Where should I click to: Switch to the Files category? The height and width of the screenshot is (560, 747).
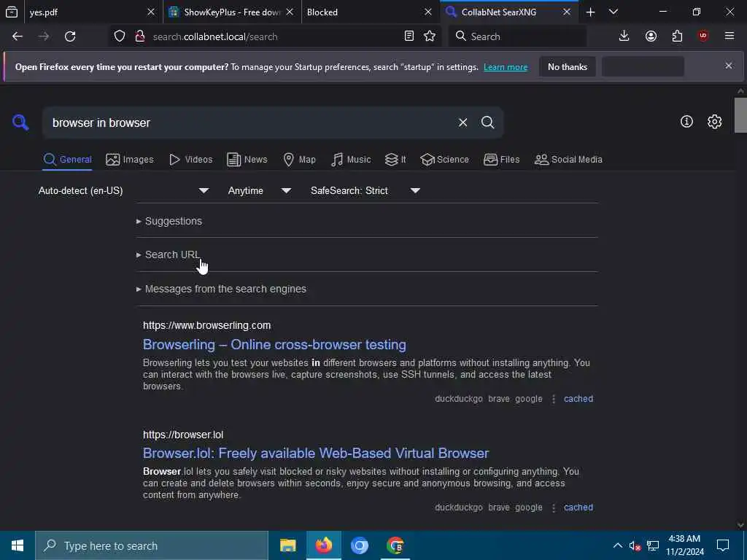[501, 160]
